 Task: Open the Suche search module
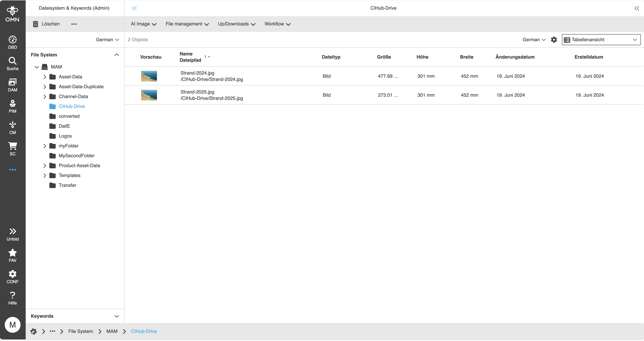click(12, 64)
